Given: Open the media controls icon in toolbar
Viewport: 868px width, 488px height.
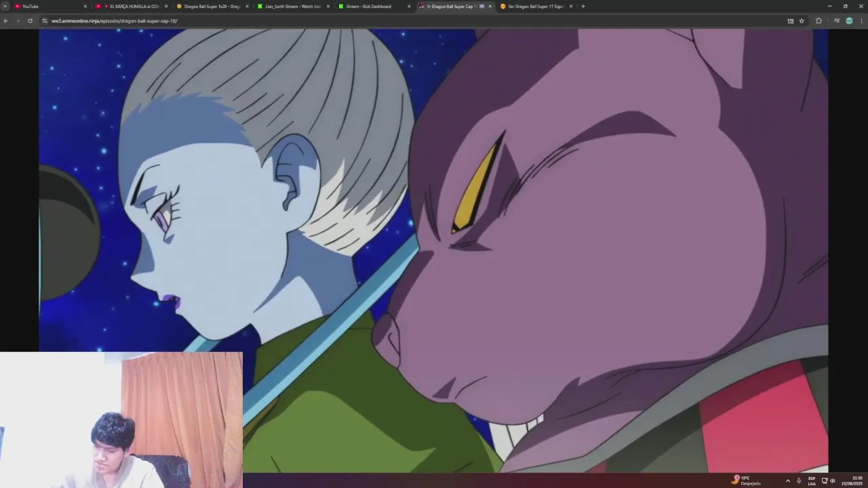Looking at the screenshot, I should (x=837, y=21).
